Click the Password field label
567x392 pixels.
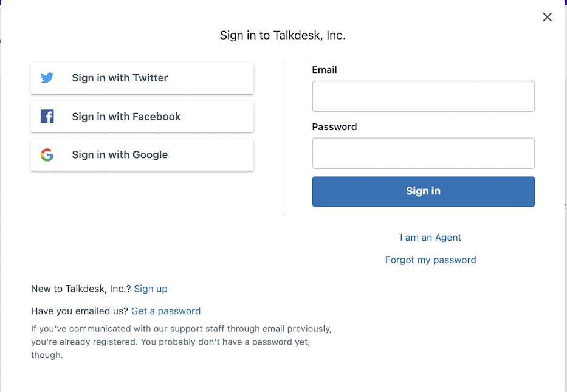[334, 127]
